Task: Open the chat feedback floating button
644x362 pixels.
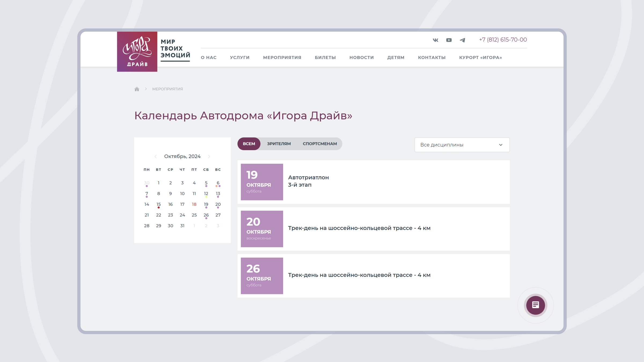Action: point(536,305)
